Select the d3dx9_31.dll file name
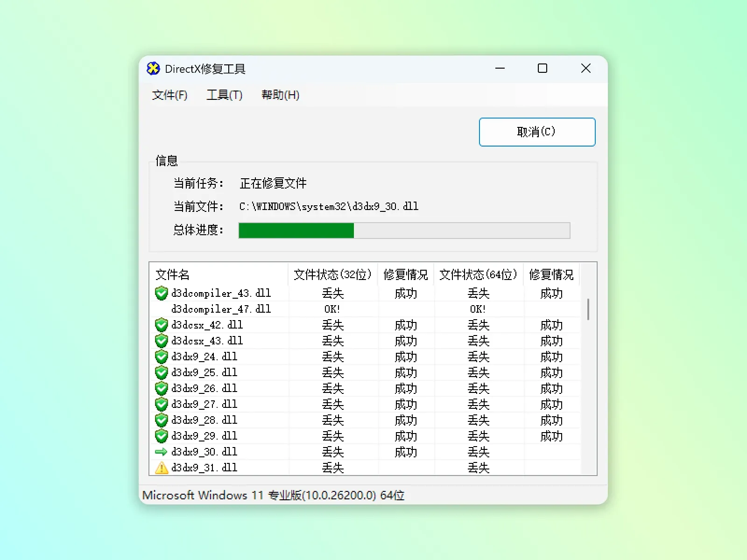747x560 pixels. (204, 468)
